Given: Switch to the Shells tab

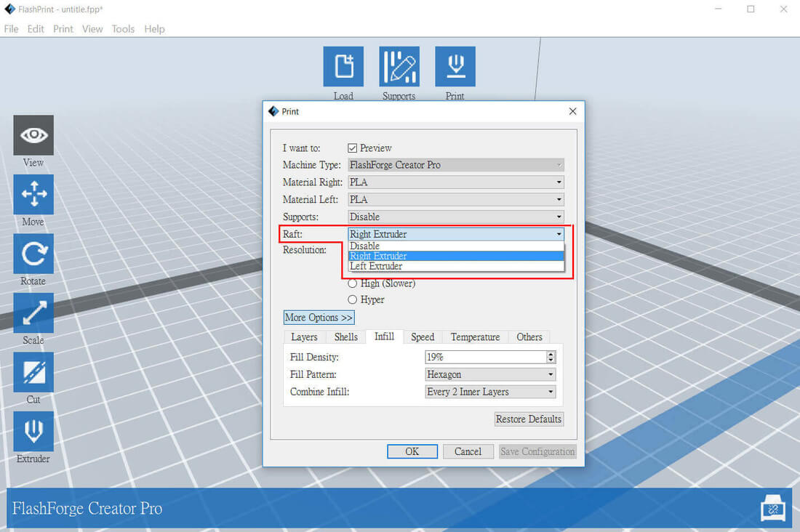Looking at the screenshot, I should pyautogui.click(x=346, y=337).
